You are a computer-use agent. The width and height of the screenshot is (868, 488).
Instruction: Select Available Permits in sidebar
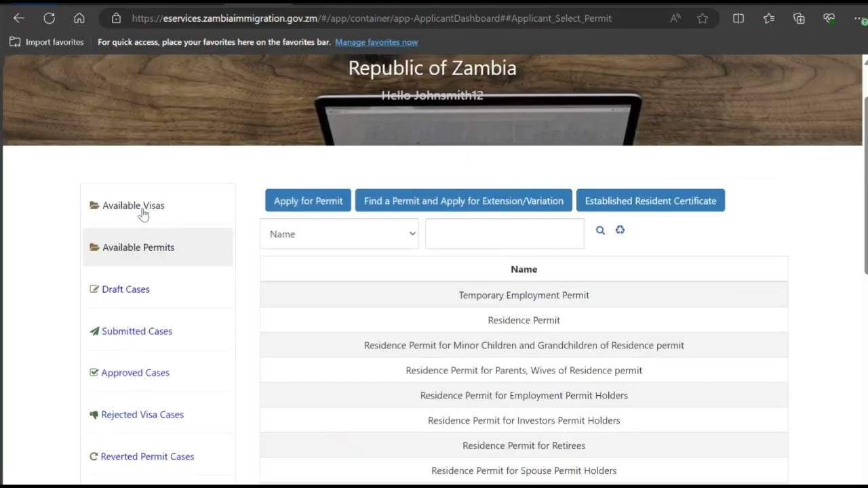tap(138, 247)
